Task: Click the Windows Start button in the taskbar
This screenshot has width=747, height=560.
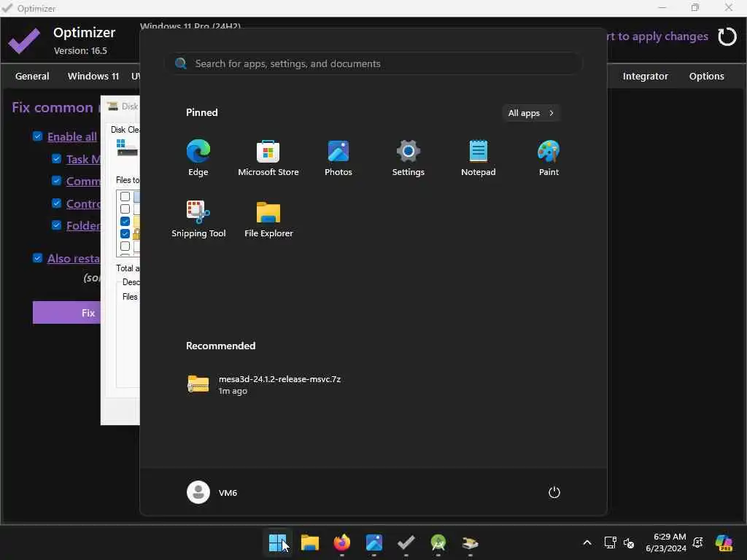Action: point(278,542)
